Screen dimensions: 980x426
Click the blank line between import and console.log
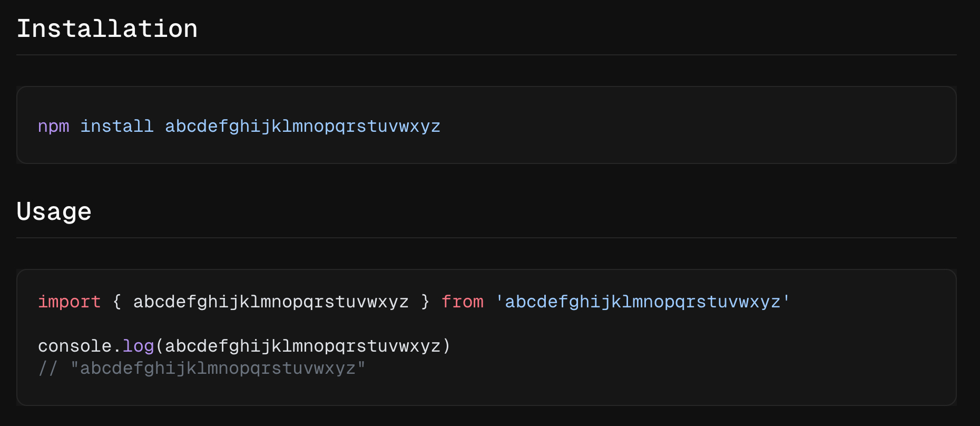[316, 324]
